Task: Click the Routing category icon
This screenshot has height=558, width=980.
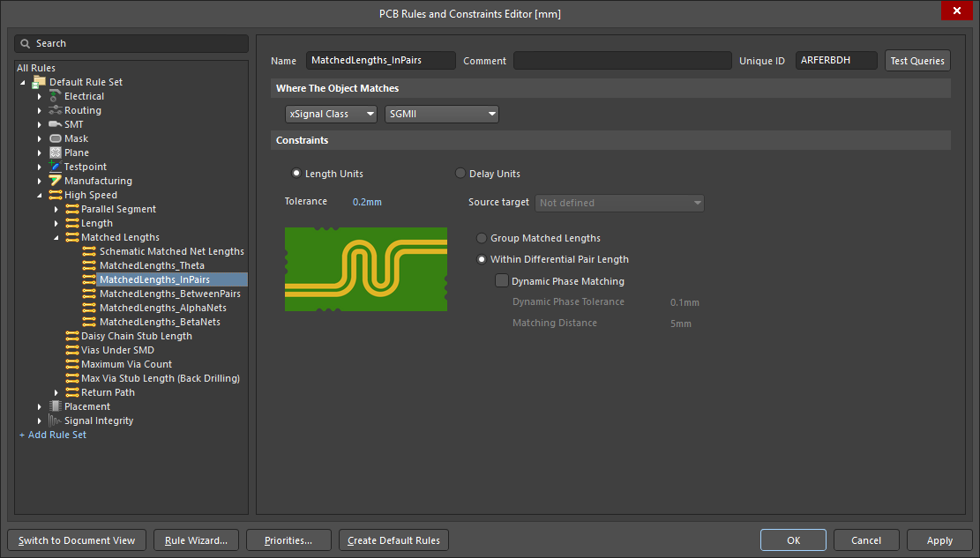Action: [x=55, y=110]
